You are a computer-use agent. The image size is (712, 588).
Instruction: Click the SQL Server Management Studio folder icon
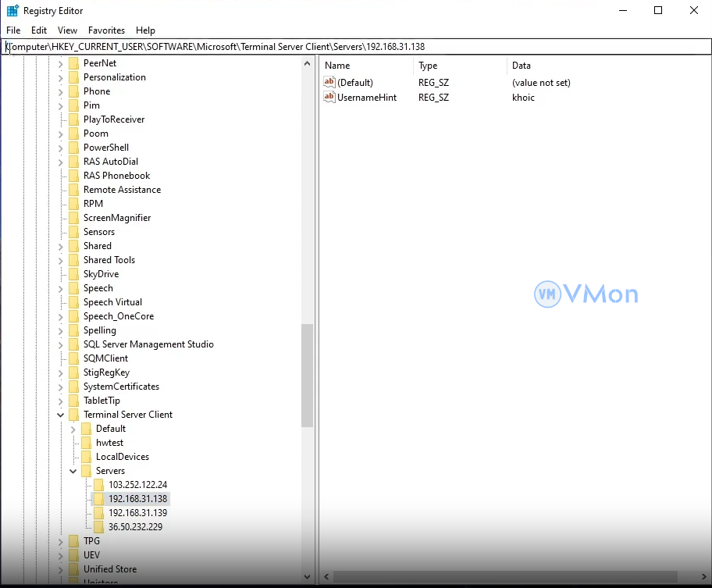(74, 344)
